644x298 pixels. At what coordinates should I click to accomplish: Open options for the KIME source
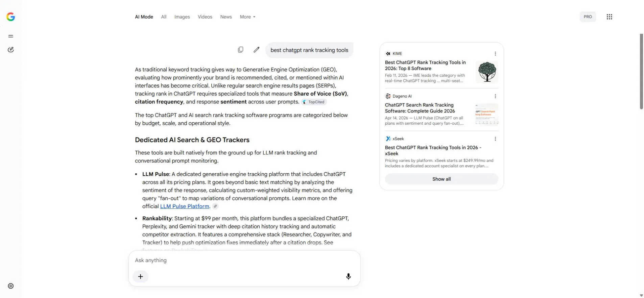495,54
